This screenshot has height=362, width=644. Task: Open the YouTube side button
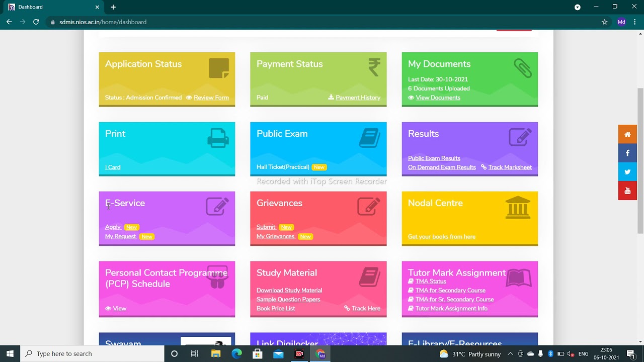point(627,191)
